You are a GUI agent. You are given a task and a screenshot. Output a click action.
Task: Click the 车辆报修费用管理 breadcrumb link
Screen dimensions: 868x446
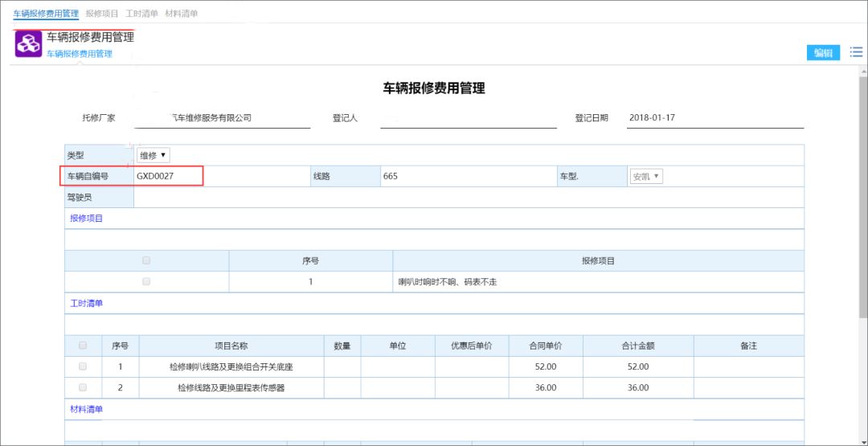79,54
